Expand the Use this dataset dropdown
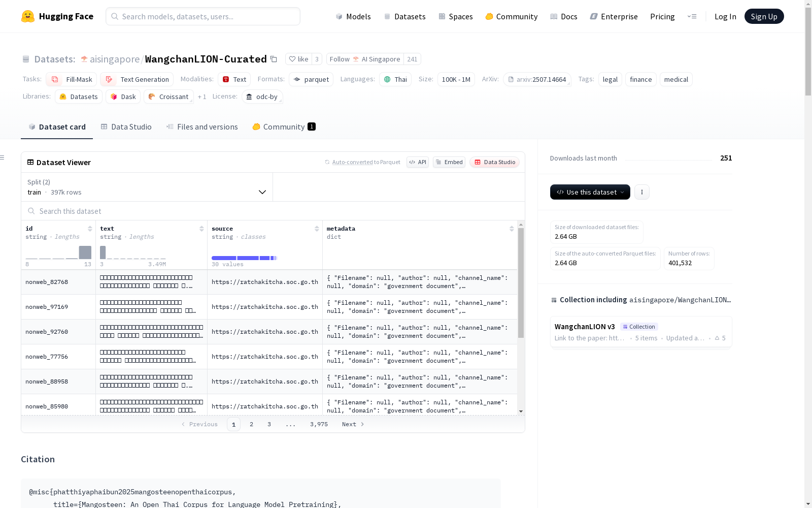812x508 pixels. coord(590,192)
